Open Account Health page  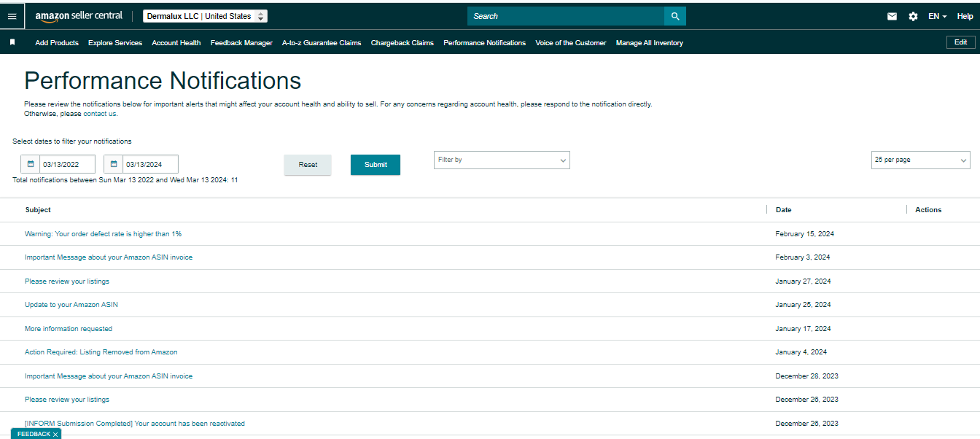click(176, 43)
